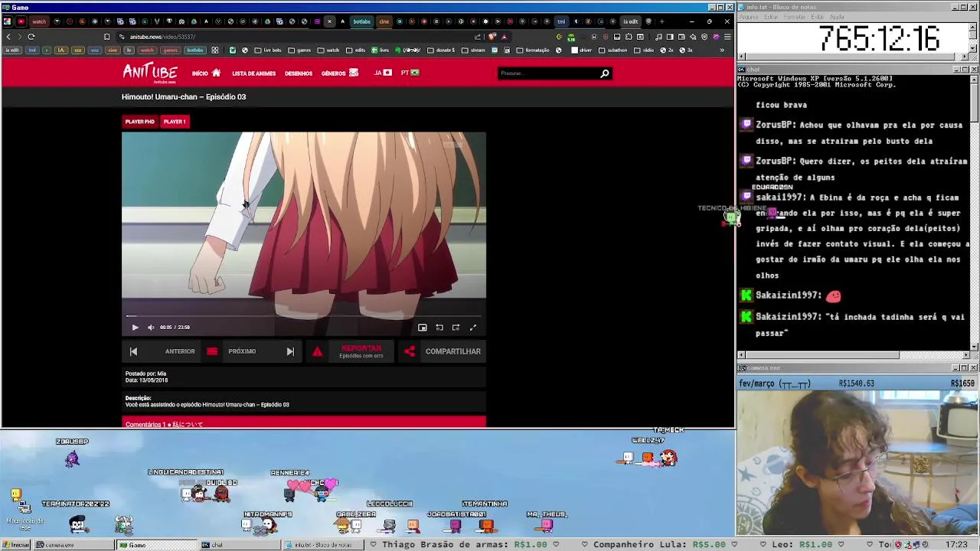The height and width of the screenshot is (551, 980).
Task: Click REPORTAR episódios com erro
Action: [361, 351]
